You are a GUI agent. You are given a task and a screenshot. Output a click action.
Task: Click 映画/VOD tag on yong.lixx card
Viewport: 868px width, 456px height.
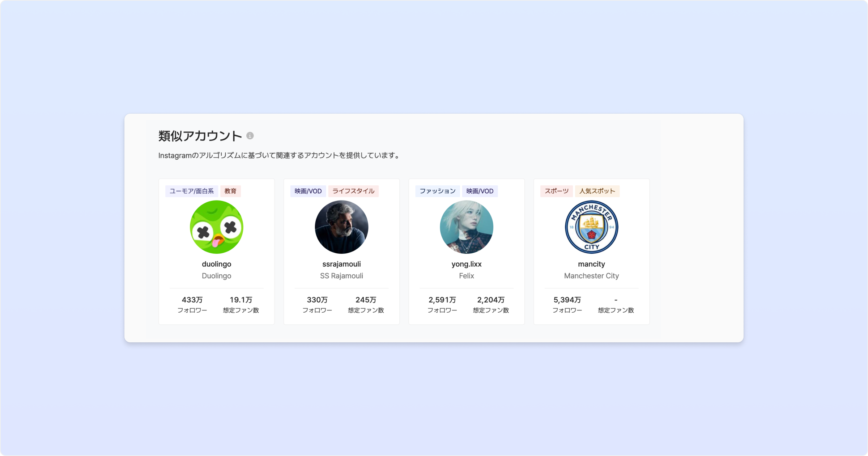pyautogui.click(x=480, y=191)
